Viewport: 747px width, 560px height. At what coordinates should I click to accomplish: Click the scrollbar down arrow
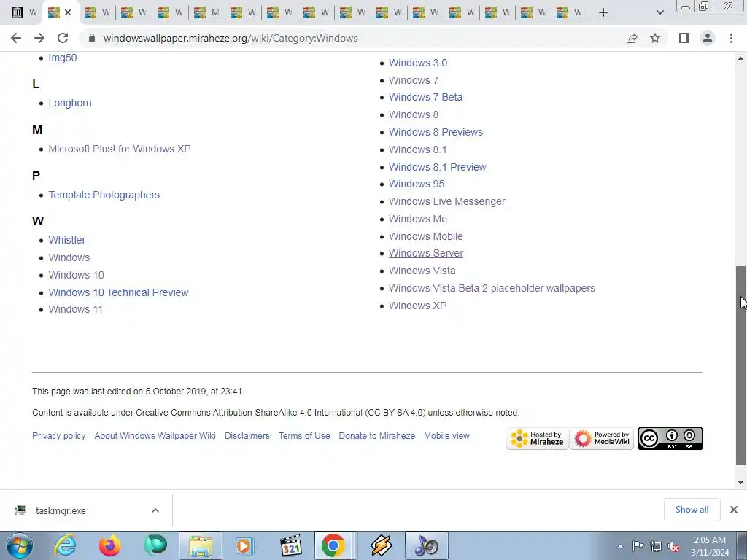tap(741, 483)
